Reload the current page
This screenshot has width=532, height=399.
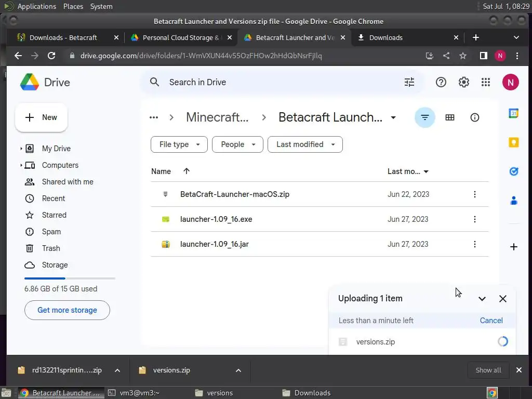(51, 56)
